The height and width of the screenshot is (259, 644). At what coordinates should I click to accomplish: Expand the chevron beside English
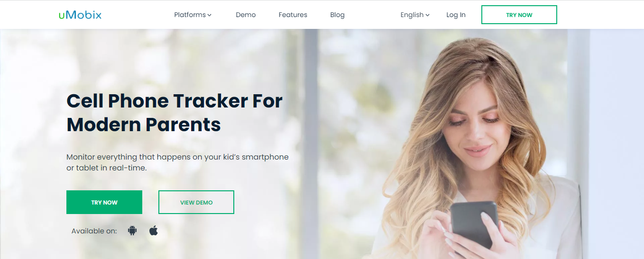427,15
